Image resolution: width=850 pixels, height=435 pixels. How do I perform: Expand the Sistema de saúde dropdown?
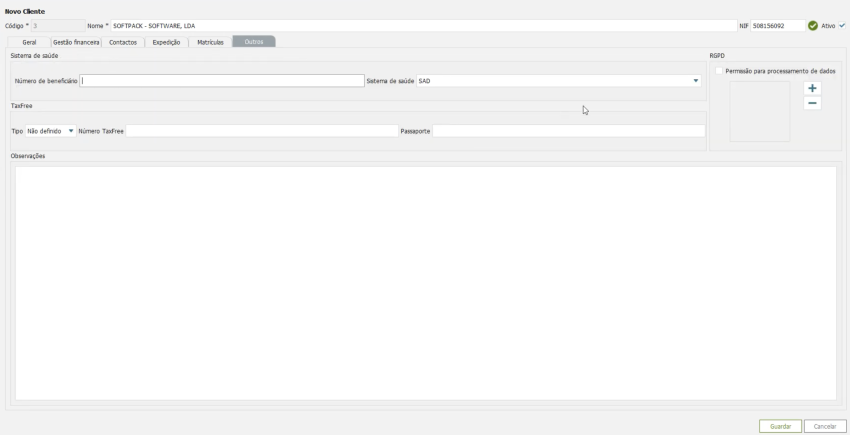click(696, 81)
